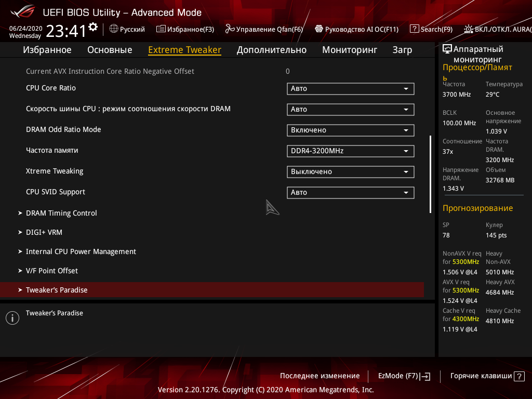The image size is (532, 399).
Task: Click the ROG logo
Action: tap(23, 11)
